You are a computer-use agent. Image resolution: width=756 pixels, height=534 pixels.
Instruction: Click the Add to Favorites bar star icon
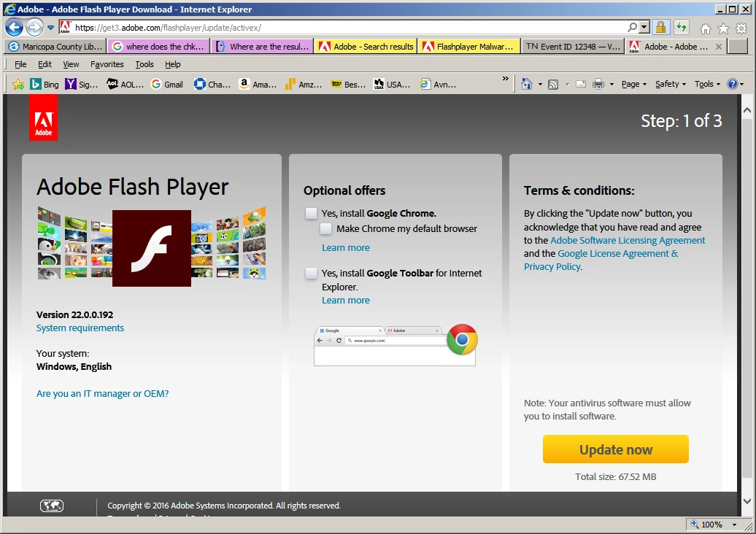[18, 85]
